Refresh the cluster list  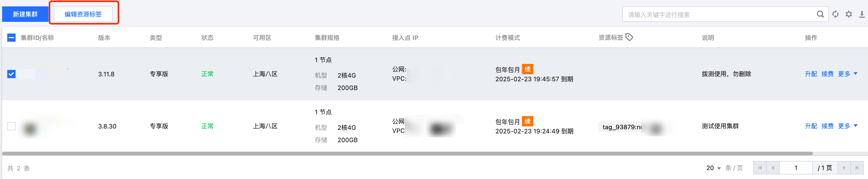click(835, 14)
